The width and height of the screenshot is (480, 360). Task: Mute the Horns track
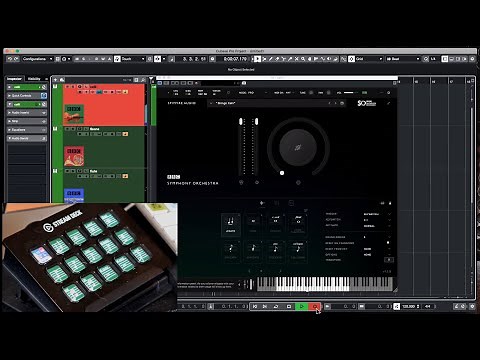coord(68,129)
